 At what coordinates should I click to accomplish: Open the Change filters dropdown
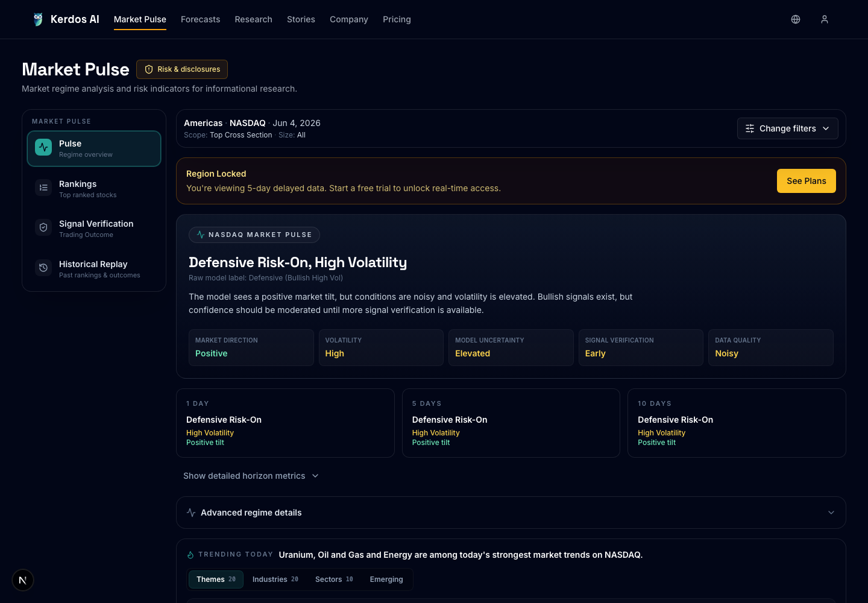[x=787, y=128]
